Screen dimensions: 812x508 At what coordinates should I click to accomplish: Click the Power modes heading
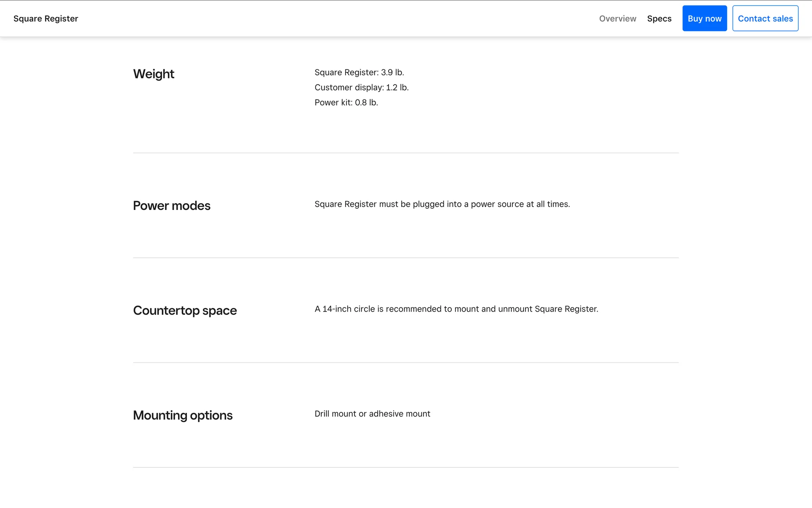coord(171,206)
